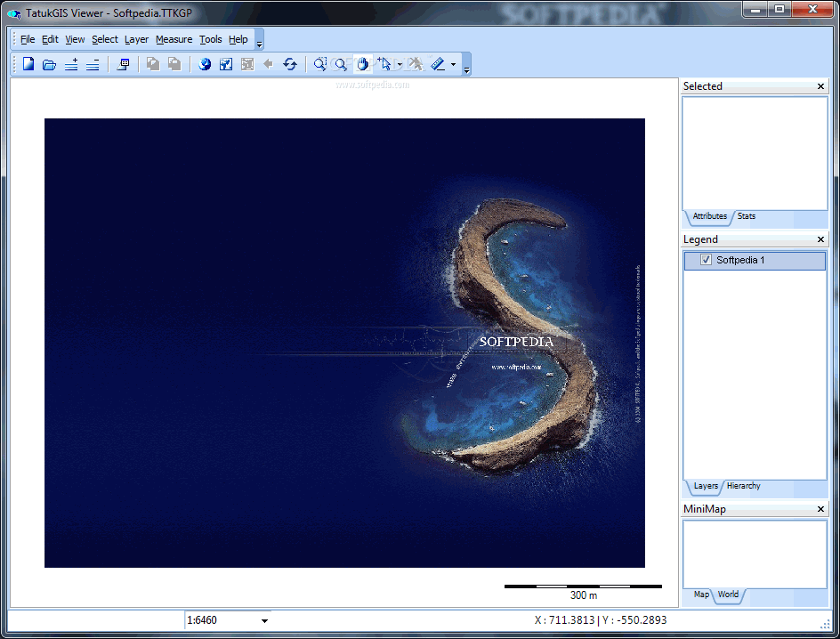Click the grayed zoom to selection icon

click(x=247, y=64)
